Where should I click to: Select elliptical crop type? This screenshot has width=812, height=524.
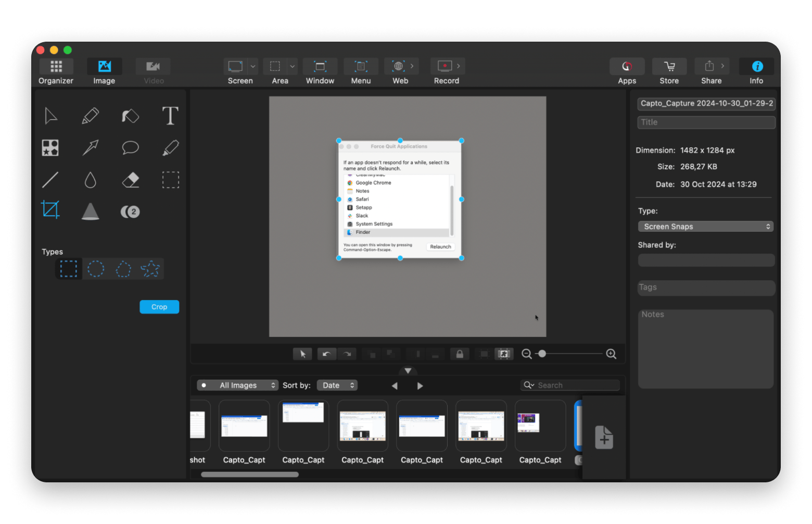(96, 269)
